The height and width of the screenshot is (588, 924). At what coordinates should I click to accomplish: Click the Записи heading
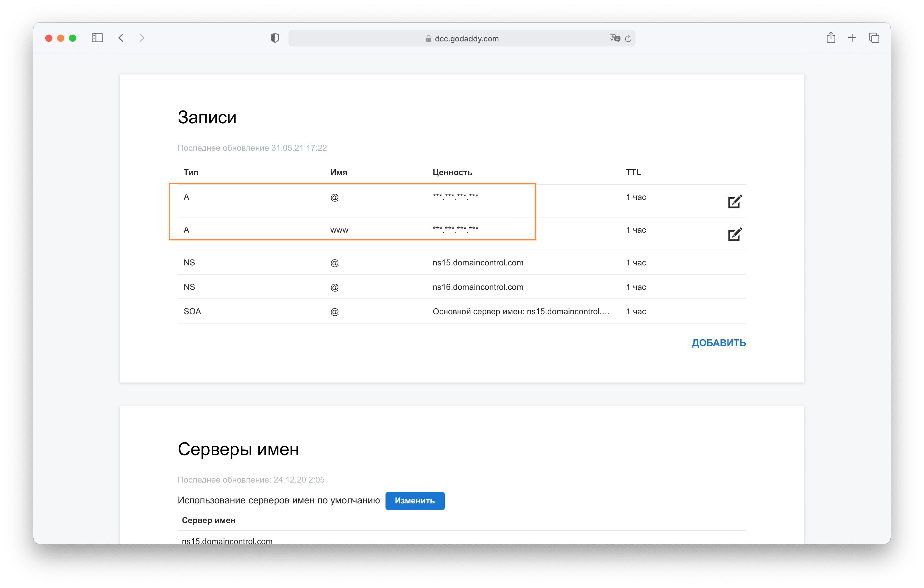207,117
